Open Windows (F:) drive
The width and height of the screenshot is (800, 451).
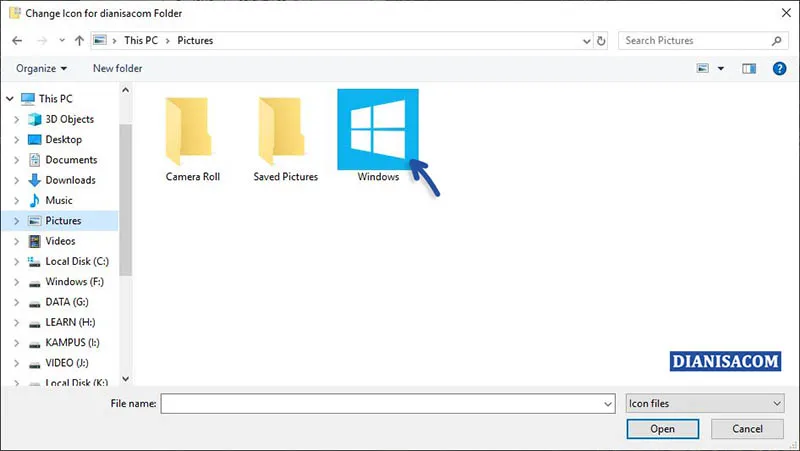click(74, 282)
